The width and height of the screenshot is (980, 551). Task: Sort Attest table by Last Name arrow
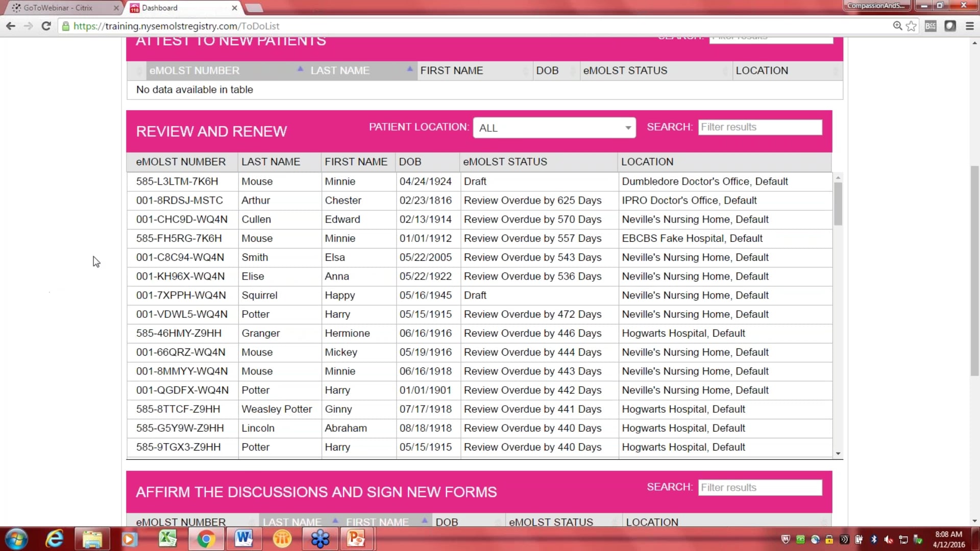(x=409, y=69)
